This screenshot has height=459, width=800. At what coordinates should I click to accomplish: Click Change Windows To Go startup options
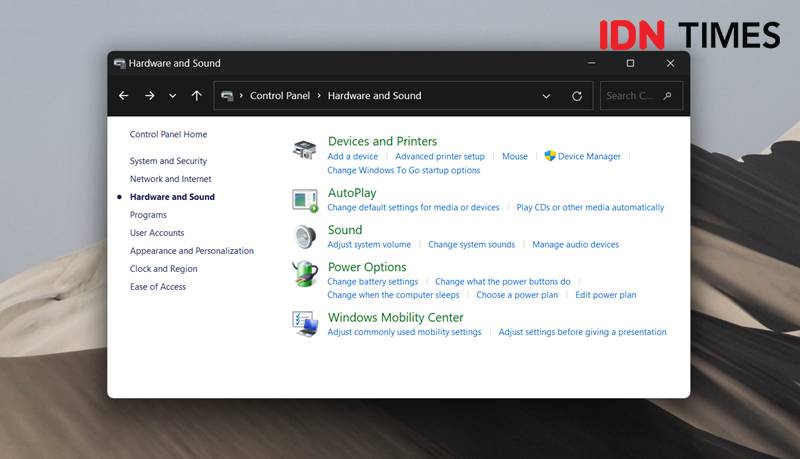pos(404,170)
